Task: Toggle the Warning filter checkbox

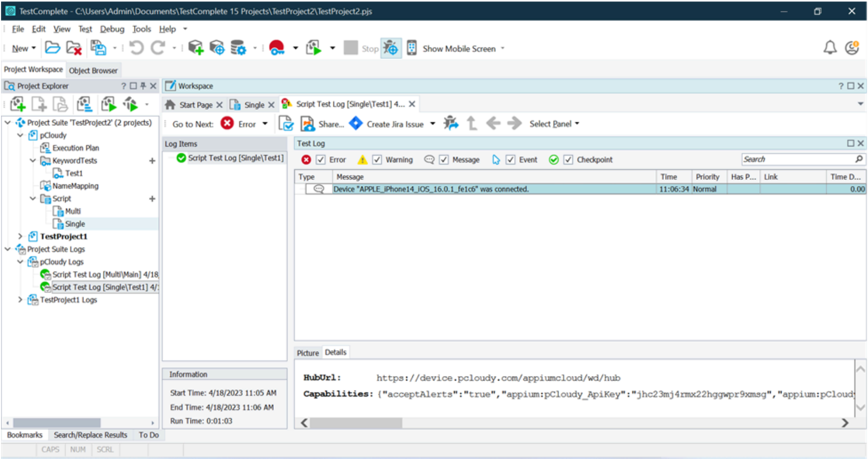Action: coord(377,160)
